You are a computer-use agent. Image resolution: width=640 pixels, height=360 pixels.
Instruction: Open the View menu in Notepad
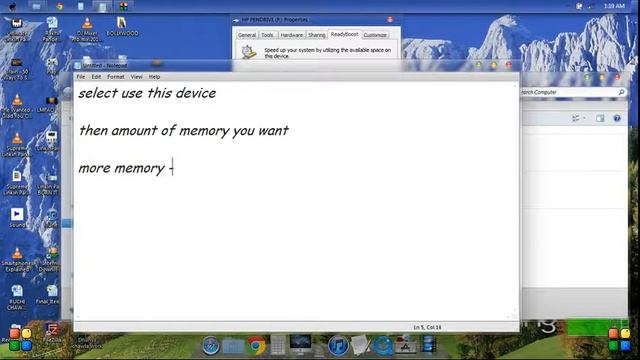point(136,77)
